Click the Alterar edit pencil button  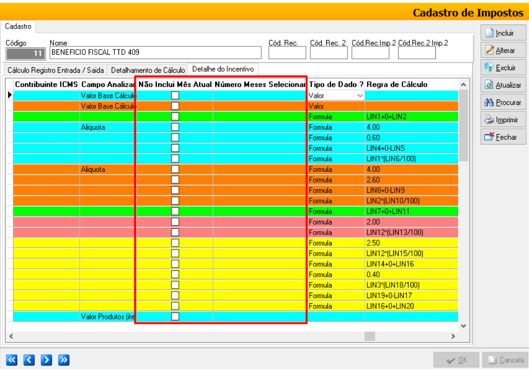click(503, 51)
